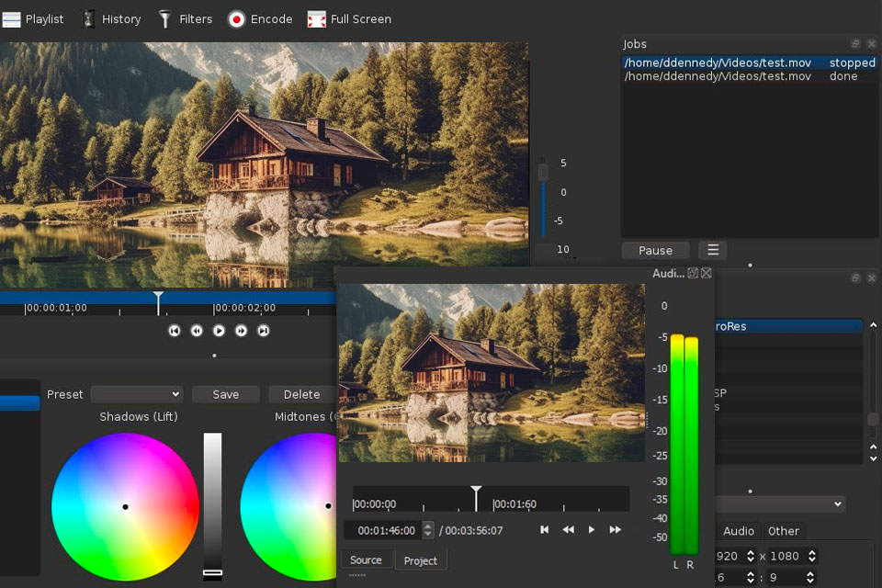Image resolution: width=882 pixels, height=588 pixels.
Task: Rewind in floating player window
Action: (568, 529)
